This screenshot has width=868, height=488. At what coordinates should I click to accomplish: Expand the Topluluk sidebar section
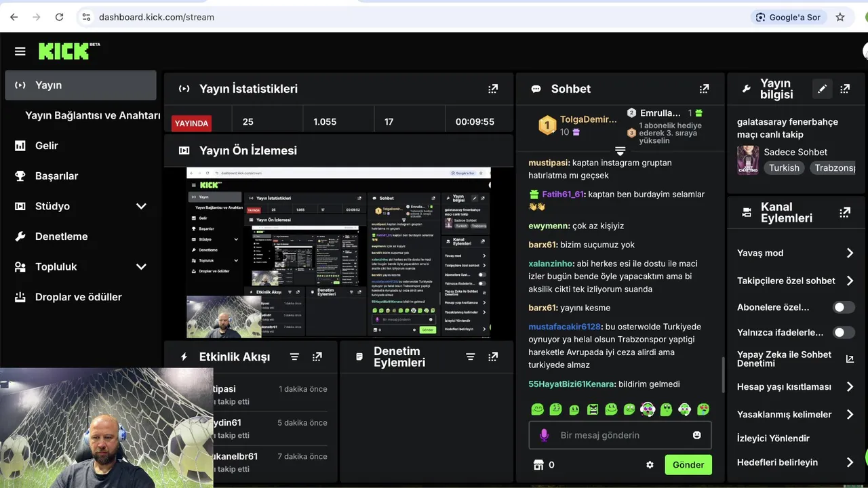141,267
